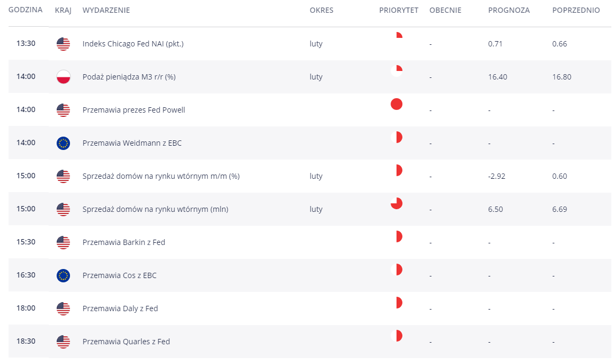Click priority icon for Przemawia Daly z Fed
Image resolution: width=614 pixels, height=364 pixels.
coord(397,303)
